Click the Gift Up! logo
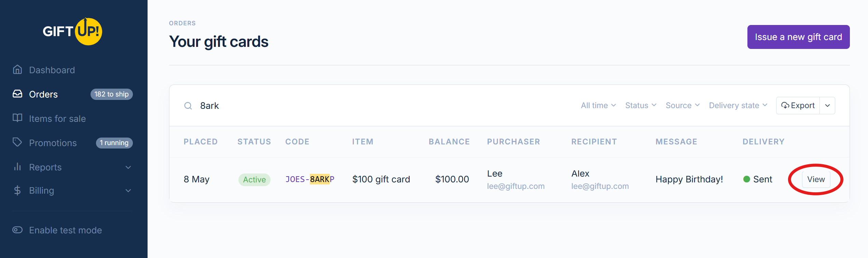Viewport: 868px width, 258px height. click(72, 31)
